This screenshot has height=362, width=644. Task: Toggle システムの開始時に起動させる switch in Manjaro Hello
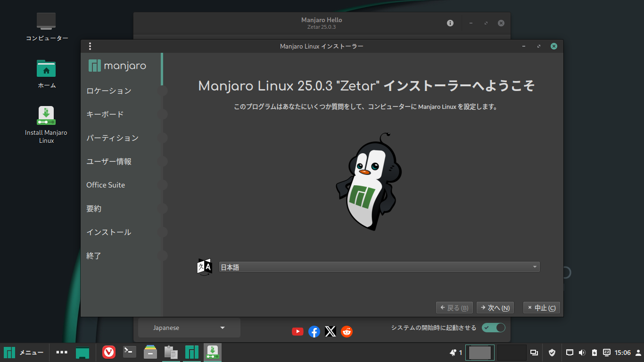coord(494,328)
